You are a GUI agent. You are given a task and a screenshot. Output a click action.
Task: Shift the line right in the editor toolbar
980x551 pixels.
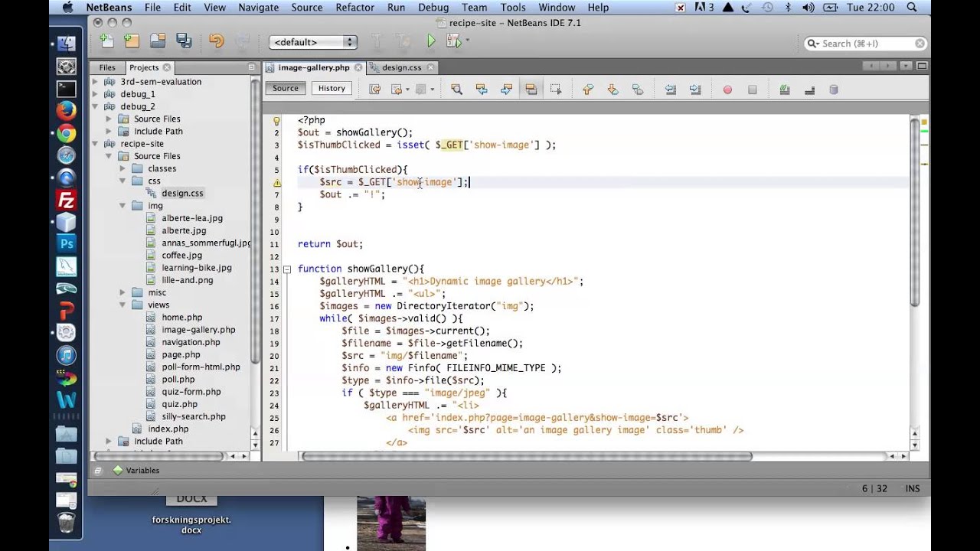coord(695,90)
